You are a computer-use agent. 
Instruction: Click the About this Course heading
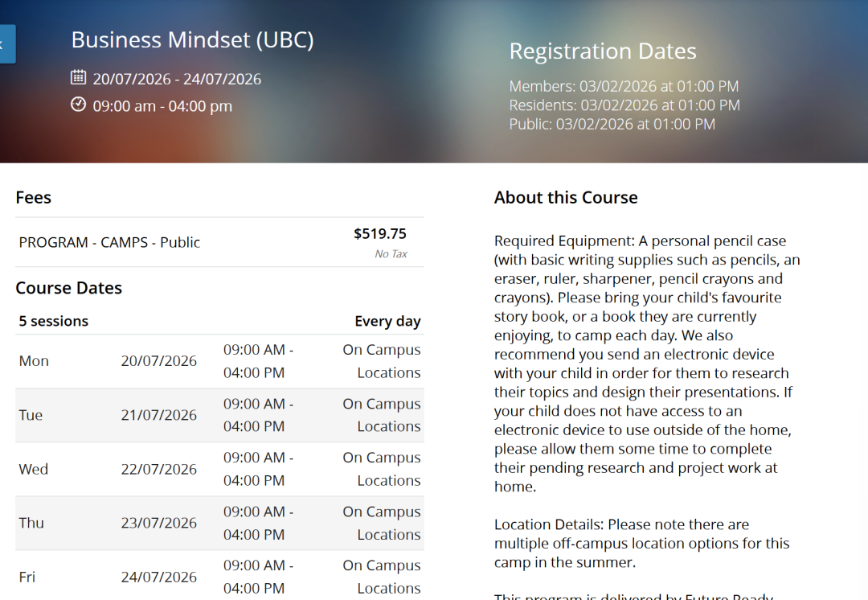(x=566, y=198)
